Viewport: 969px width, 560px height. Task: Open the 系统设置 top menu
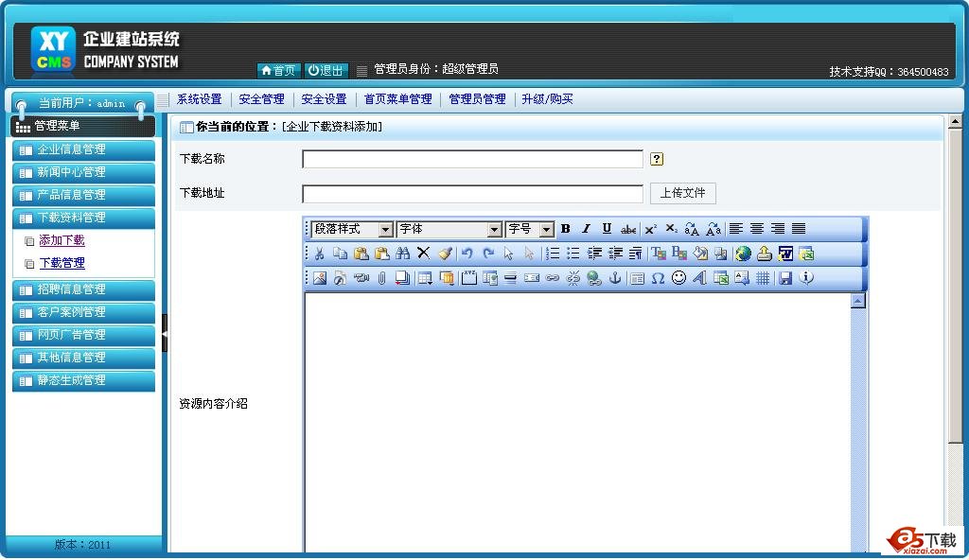(199, 99)
